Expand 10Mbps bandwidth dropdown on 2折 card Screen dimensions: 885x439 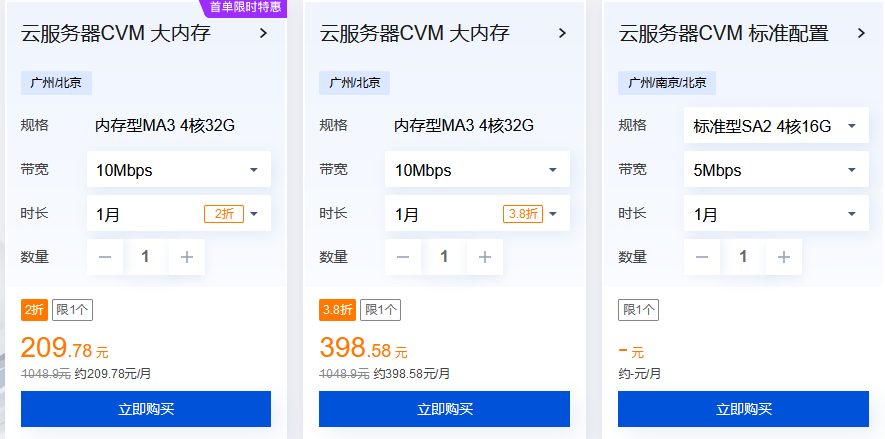pos(179,169)
